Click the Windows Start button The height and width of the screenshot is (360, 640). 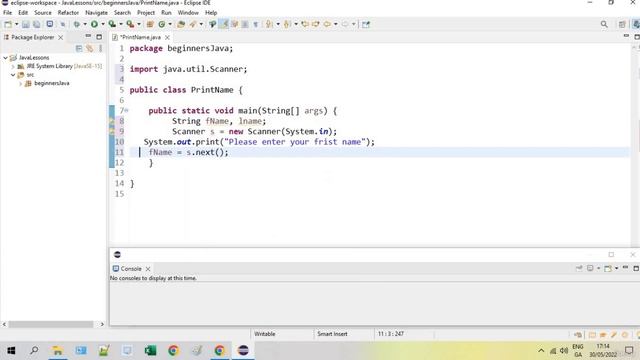tap(11, 350)
